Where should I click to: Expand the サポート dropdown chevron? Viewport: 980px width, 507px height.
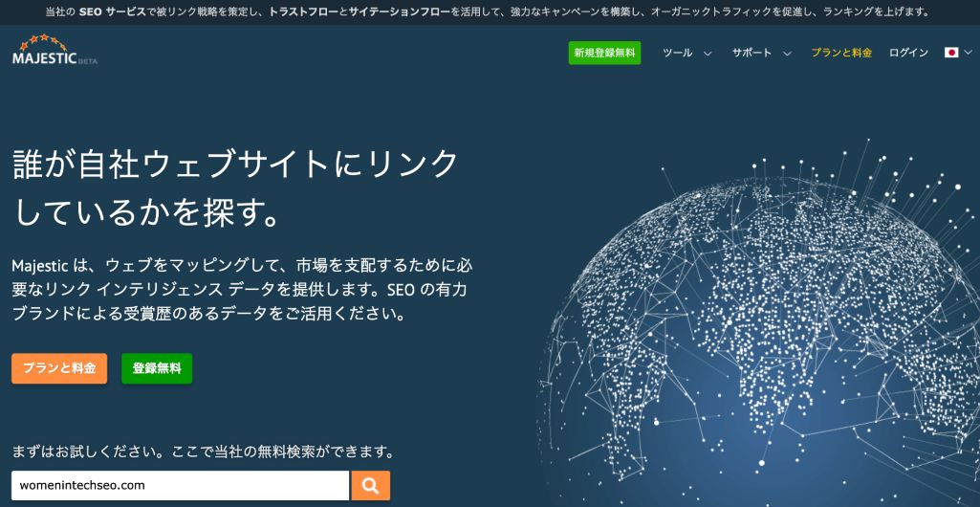point(787,54)
